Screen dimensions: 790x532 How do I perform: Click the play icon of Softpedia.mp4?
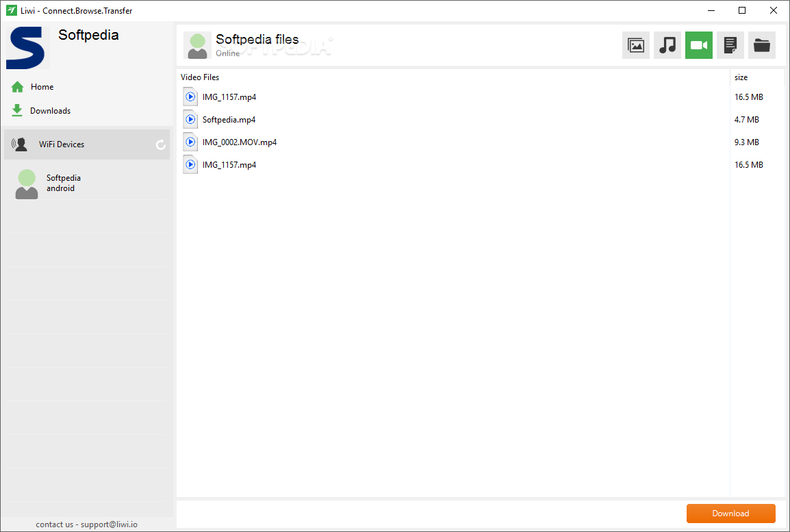click(x=190, y=119)
